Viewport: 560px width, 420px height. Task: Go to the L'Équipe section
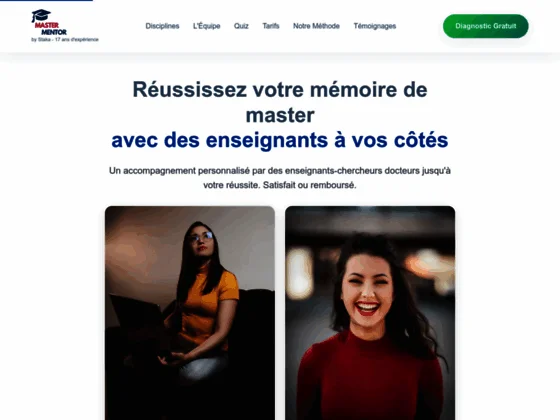click(x=206, y=26)
